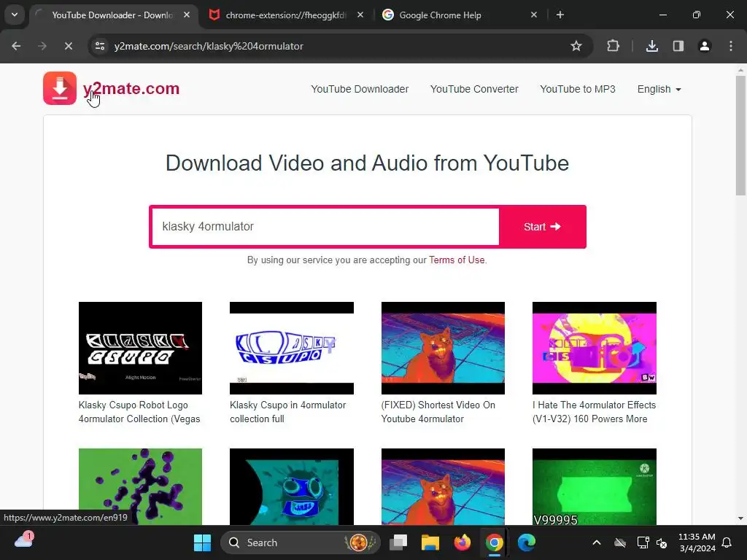Screen dimensions: 747x560
Task: Open YouTube Converter nav link
Action: pos(474,89)
